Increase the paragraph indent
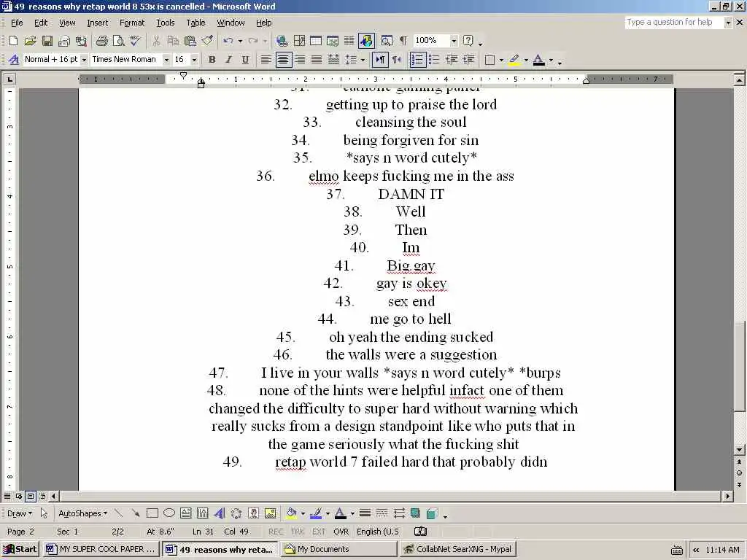Viewport: 747px width, 560px height. [469, 60]
